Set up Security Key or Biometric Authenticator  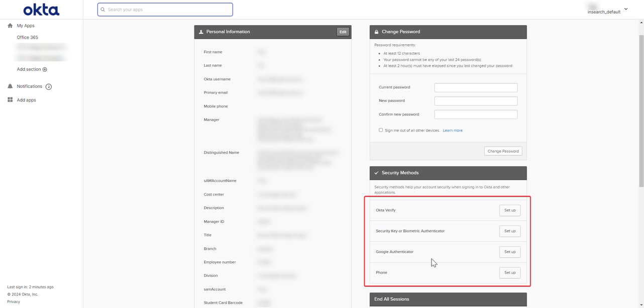(510, 231)
